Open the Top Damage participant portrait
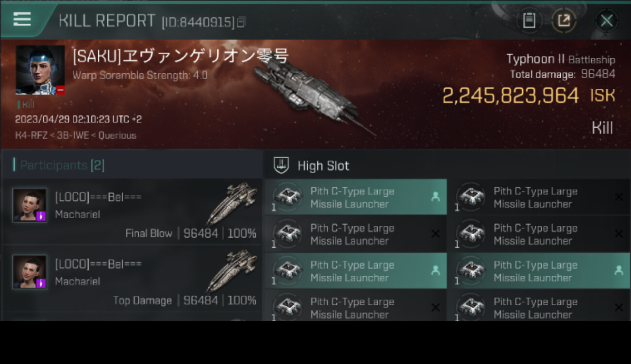The image size is (631, 364). click(30, 272)
